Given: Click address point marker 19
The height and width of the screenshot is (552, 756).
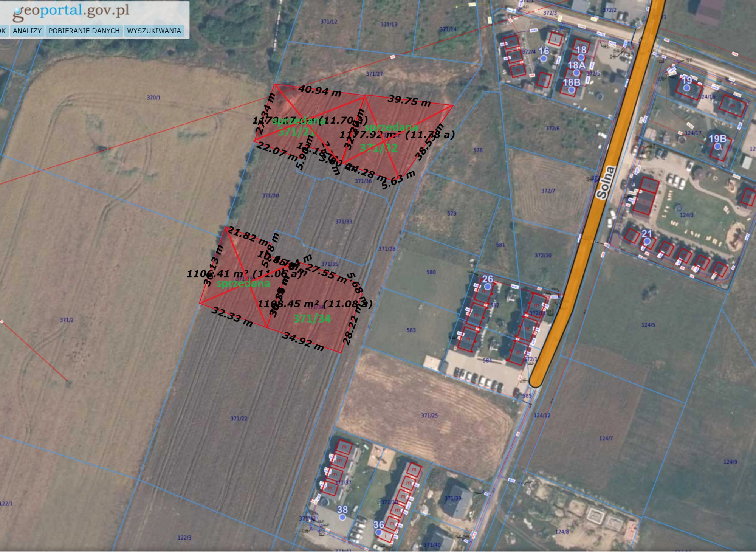Looking at the screenshot, I should click(687, 88).
